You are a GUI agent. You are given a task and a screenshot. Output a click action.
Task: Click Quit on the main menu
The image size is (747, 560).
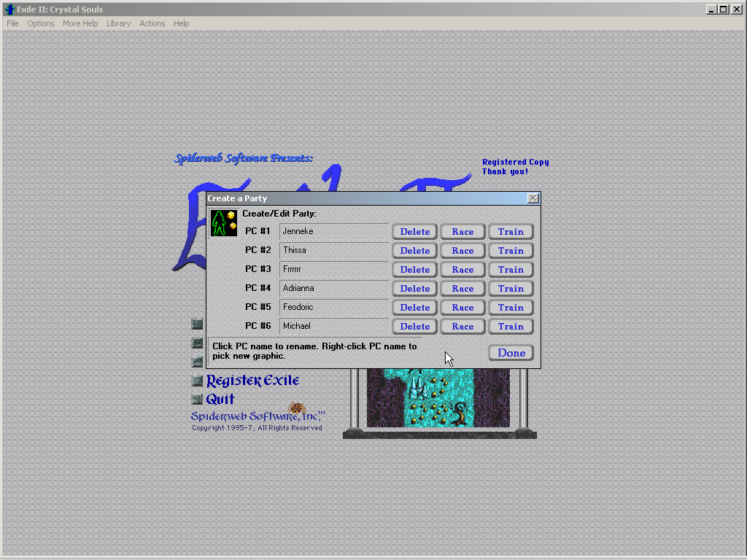click(220, 399)
